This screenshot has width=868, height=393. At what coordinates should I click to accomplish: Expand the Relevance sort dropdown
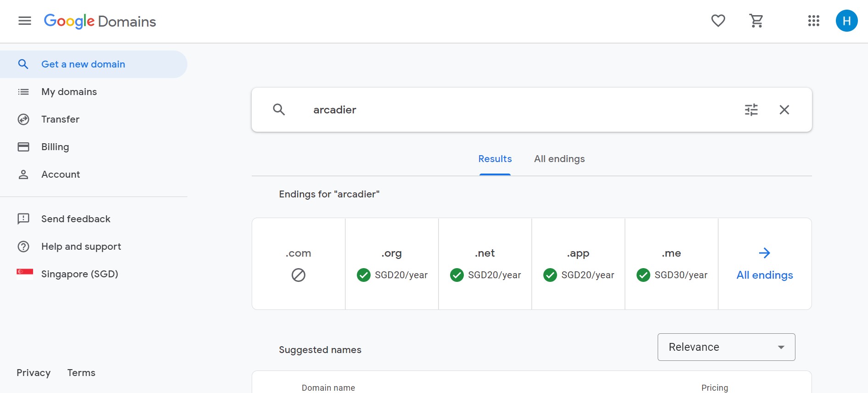click(726, 347)
